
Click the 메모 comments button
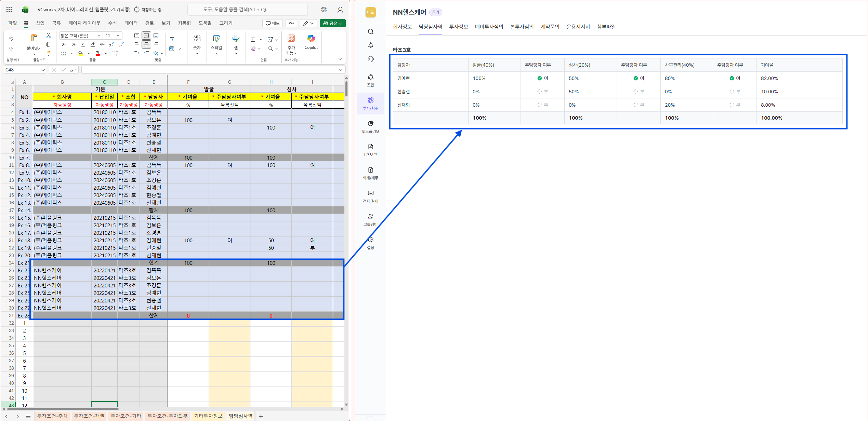pos(273,23)
